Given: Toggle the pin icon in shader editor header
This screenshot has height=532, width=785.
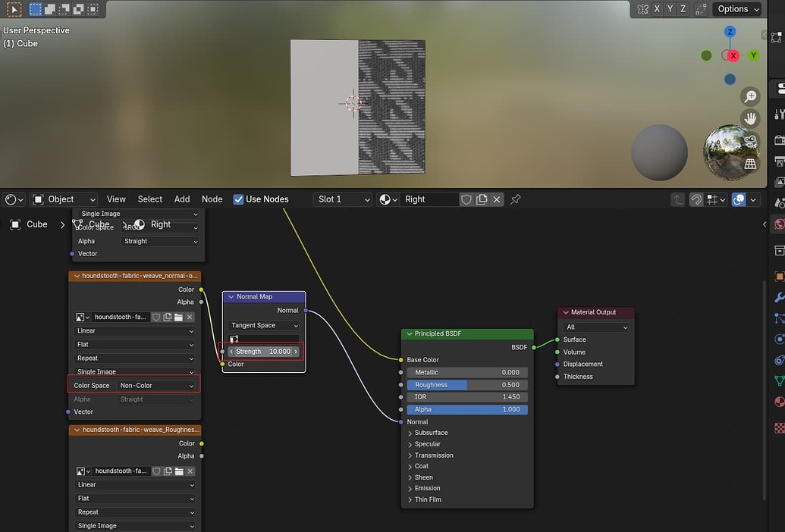Looking at the screenshot, I should point(515,199).
